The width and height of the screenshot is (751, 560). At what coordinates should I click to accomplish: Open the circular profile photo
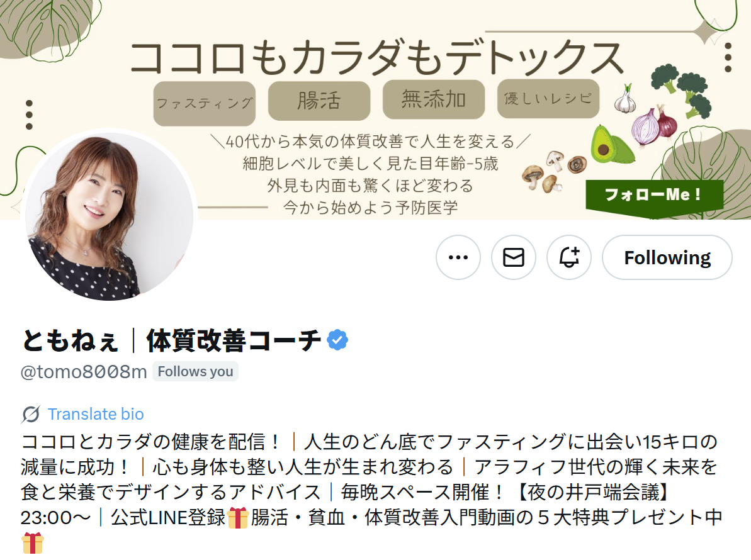click(x=109, y=216)
